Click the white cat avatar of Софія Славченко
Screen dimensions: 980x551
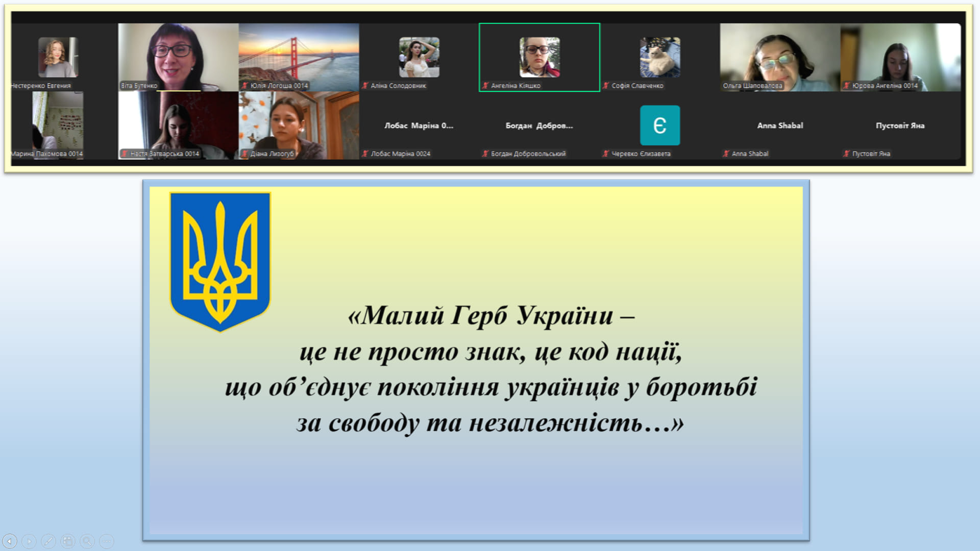(x=660, y=57)
